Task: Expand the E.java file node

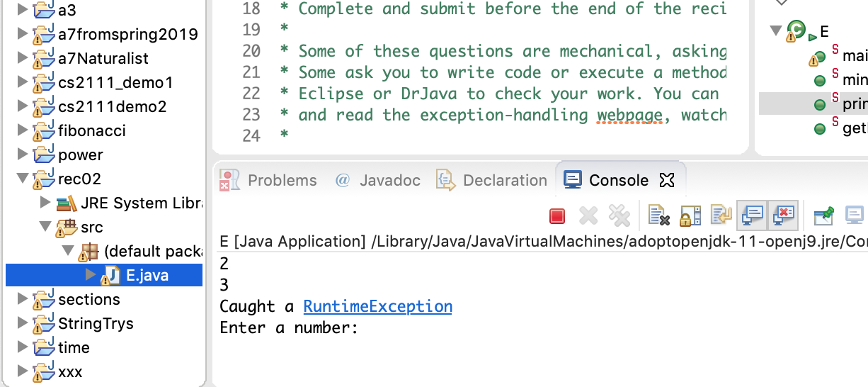Action: 91,275
